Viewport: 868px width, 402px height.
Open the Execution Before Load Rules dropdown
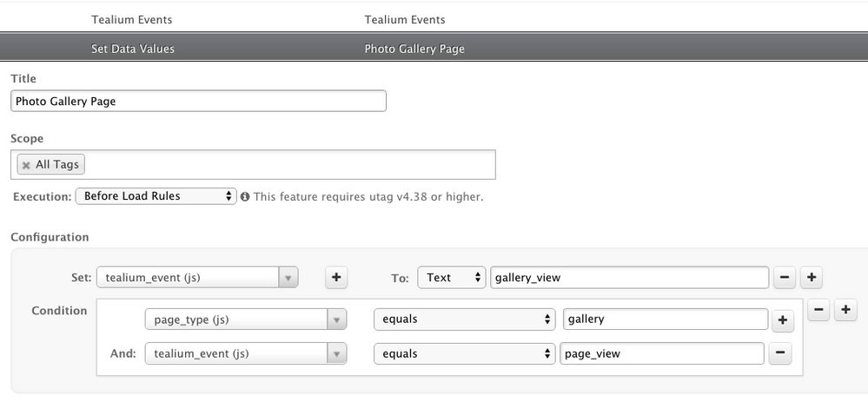[156, 196]
